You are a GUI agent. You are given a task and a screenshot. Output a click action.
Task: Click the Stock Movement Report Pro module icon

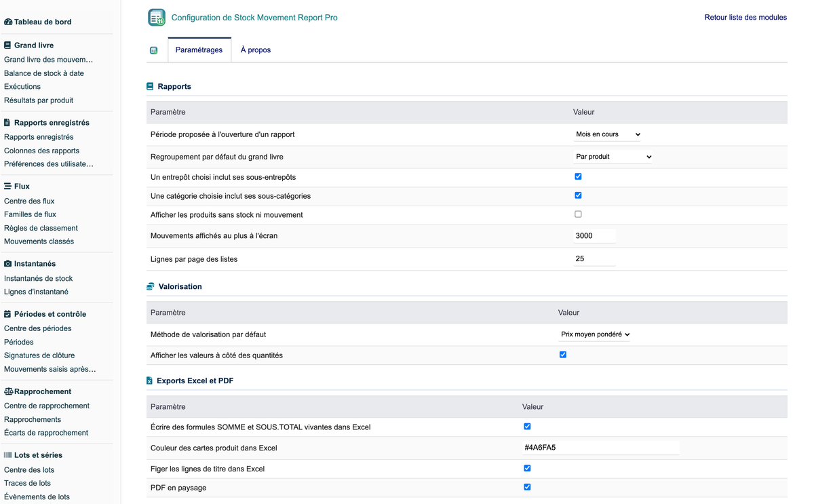pyautogui.click(x=157, y=18)
